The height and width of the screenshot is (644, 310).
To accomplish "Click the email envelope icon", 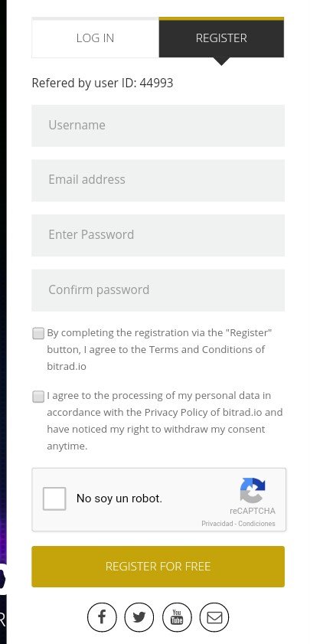I will (214, 617).
